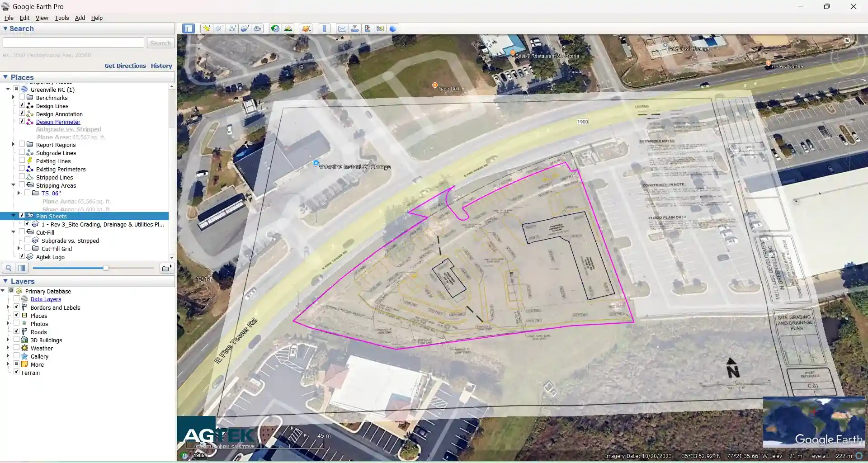Click the Add Placemark pushpin icon
Image resolution: width=868 pixels, height=463 pixels.
click(x=207, y=28)
